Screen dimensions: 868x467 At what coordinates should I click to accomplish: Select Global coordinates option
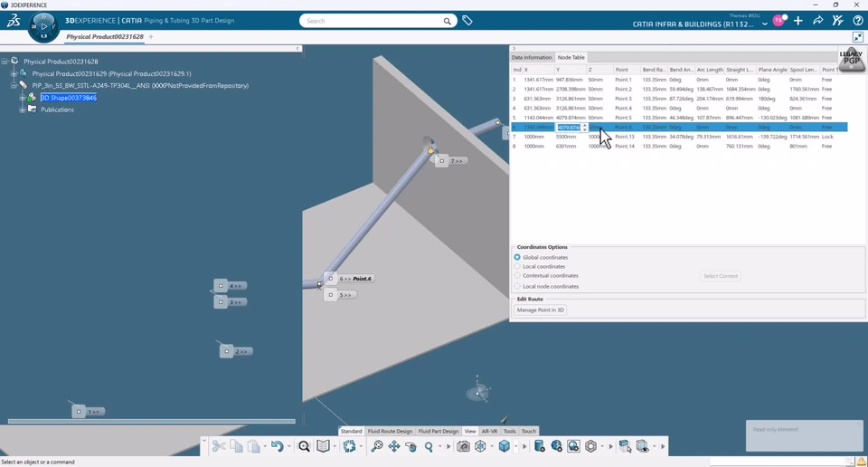(x=517, y=257)
